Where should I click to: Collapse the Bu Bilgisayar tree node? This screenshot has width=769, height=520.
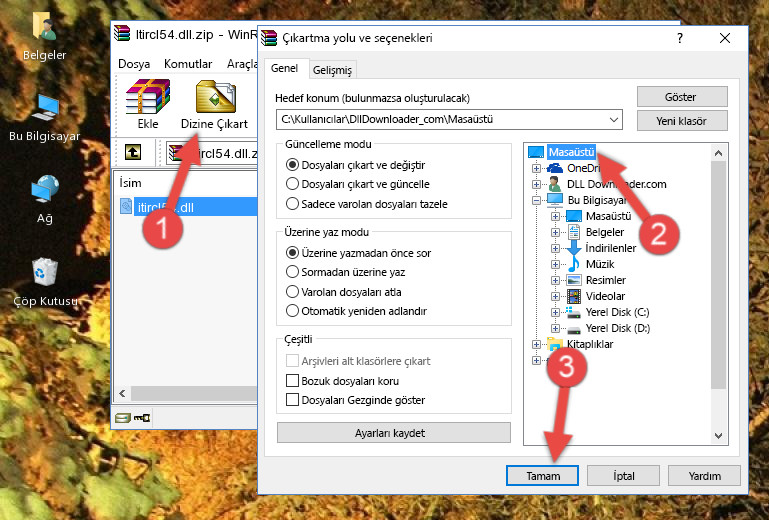(536, 200)
